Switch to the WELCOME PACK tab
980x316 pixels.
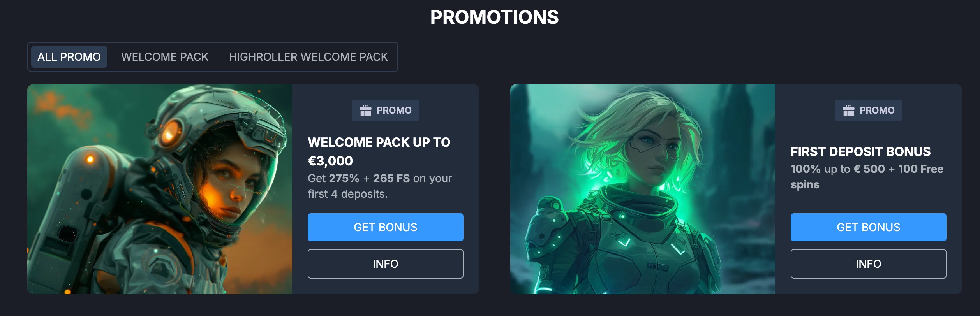(165, 57)
